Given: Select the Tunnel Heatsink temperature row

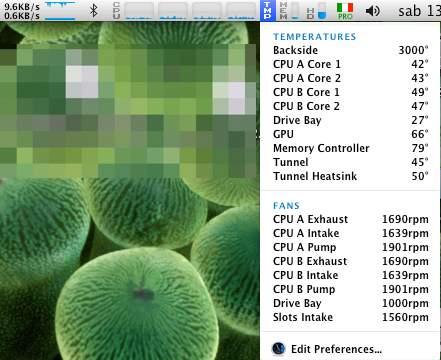Looking at the screenshot, I should (x=350, y=176).
